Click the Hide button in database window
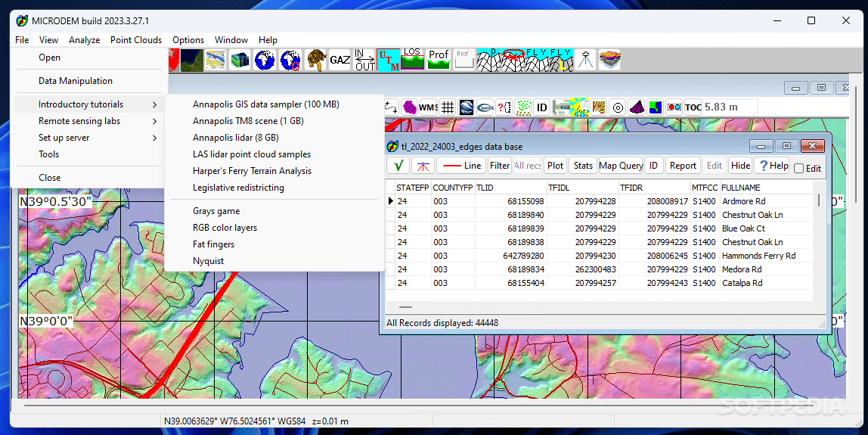 click(740, 165)
